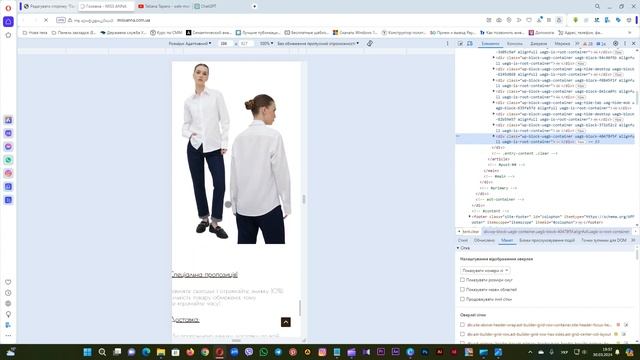640x360 pixels.
Task: Open the heart bookmarks icon in sidebar
Action: [x=8, y=282]
